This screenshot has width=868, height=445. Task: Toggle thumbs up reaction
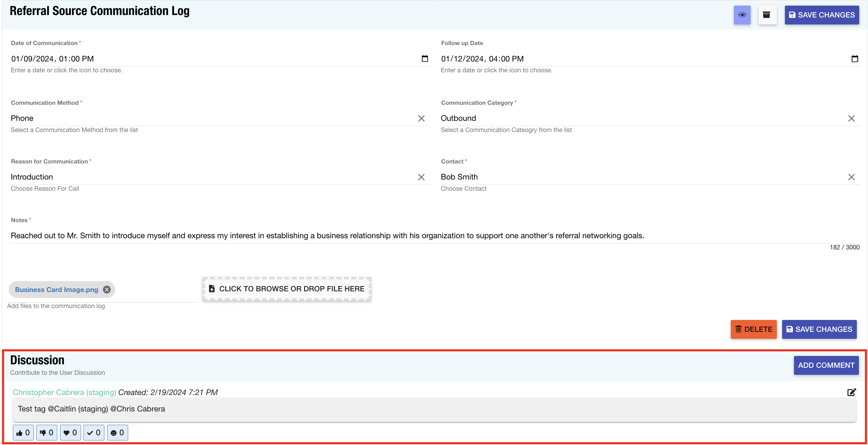click(x=23, y=433)
